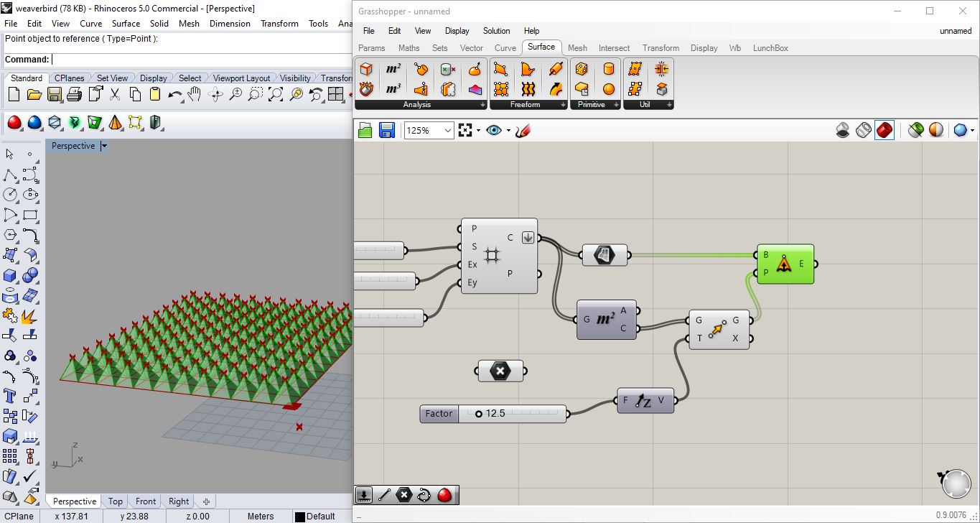Expand the Util panel dropdown
980x523 pixels.
pos(669,105)
